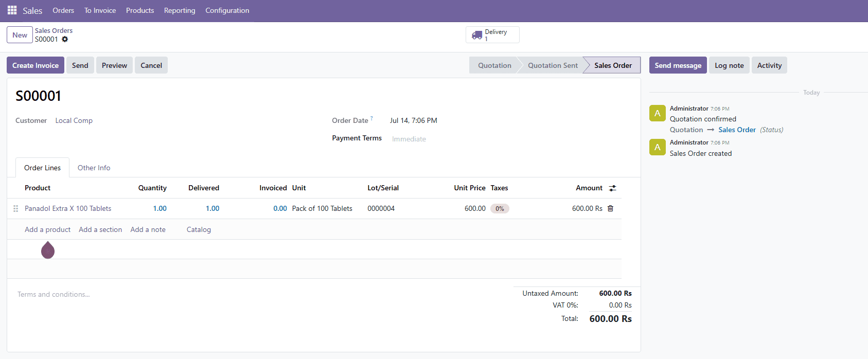Click Pack of 100 Tablets unit cell
The image size is (868, 359).
[x=322, y=208]
